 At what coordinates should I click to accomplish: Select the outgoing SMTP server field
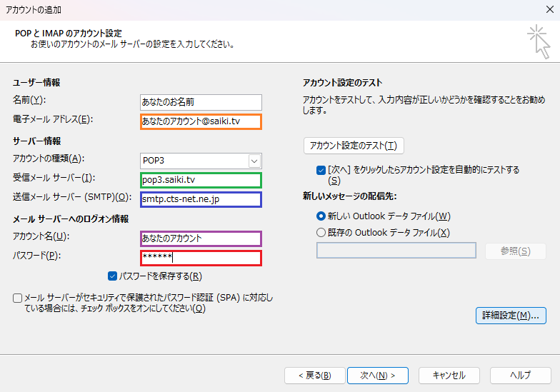pos(201,199)
